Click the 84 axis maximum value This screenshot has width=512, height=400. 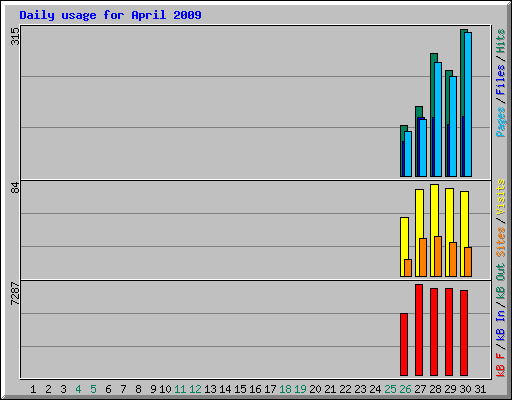[15, 188]
